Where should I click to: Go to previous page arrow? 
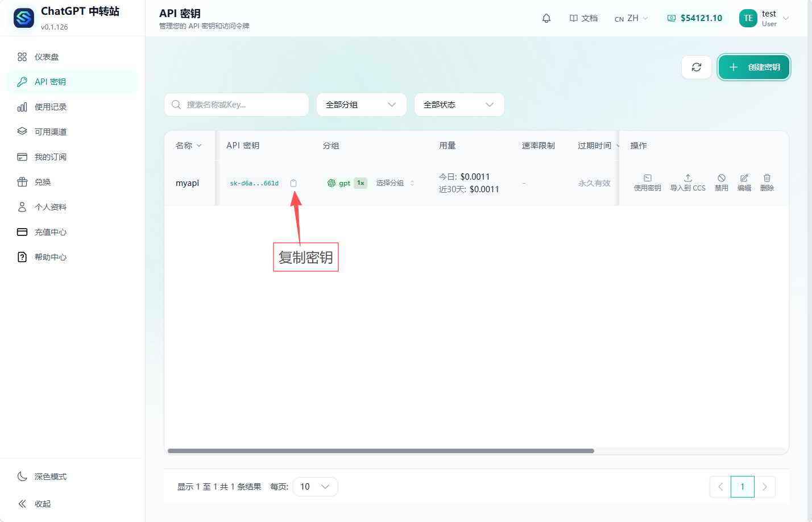click(x=720, y=487)
